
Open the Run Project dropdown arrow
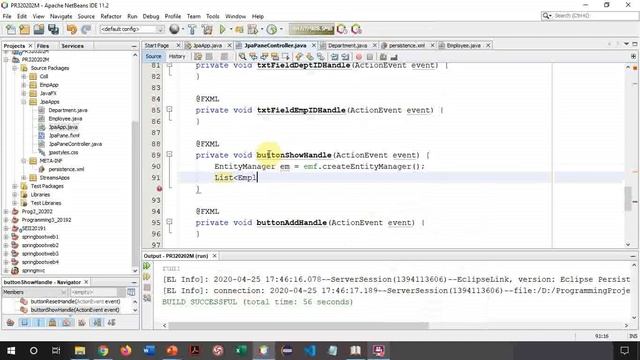231,29
